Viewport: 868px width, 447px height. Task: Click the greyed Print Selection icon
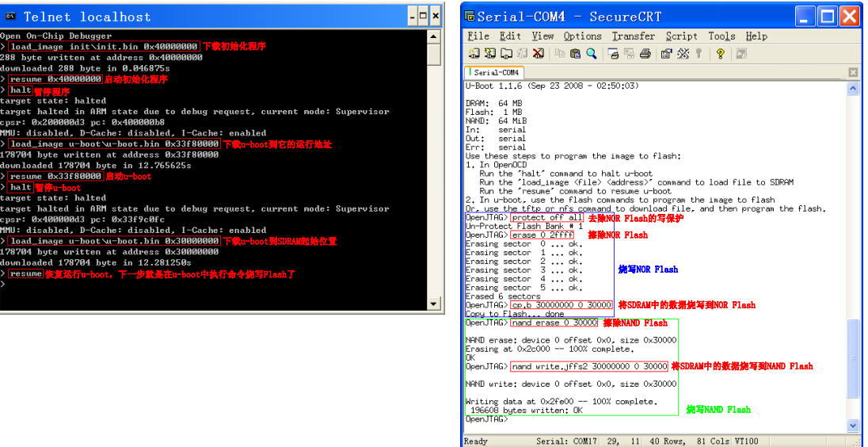pos(629,53)
